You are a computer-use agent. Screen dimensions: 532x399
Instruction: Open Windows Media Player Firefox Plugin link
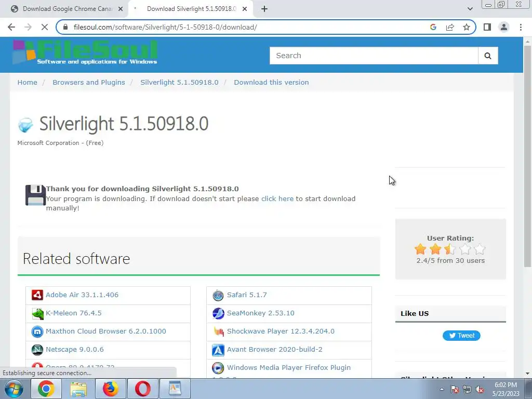click(x=289, y=368)
